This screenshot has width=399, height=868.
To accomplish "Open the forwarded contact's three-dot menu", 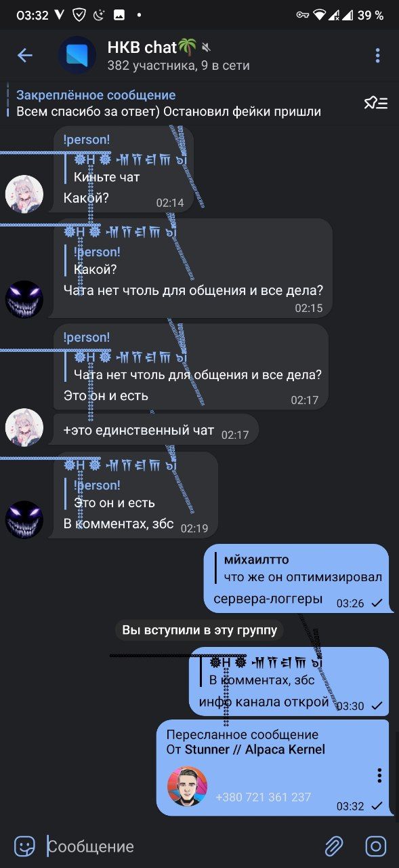I will (379, 775).
